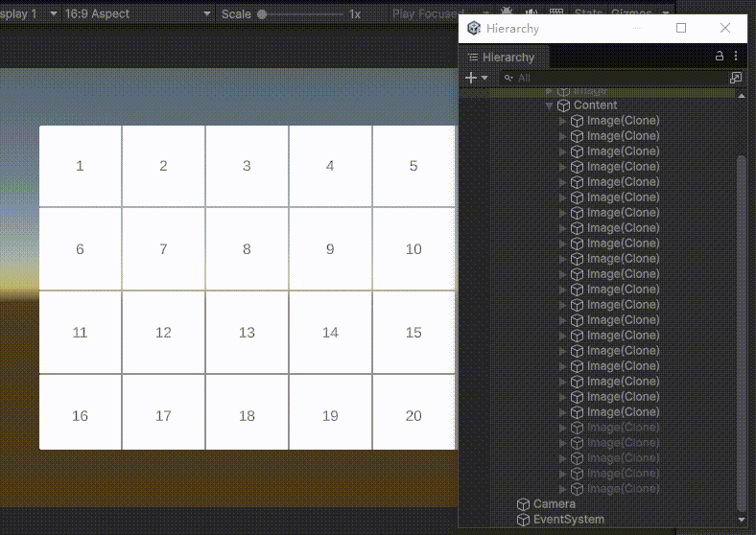The image size is (756, 535).
Task: Click grid cell numbered 7
Action: [163, 249]
